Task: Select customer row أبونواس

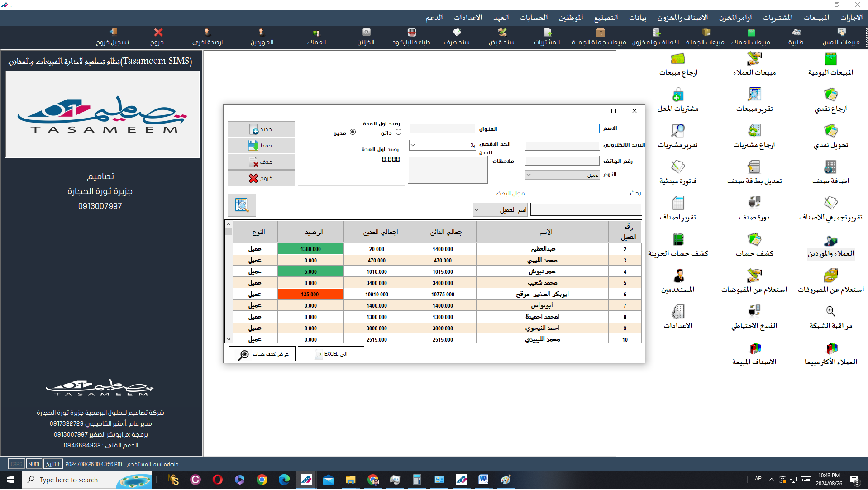Action: click(x=437, y=306)
